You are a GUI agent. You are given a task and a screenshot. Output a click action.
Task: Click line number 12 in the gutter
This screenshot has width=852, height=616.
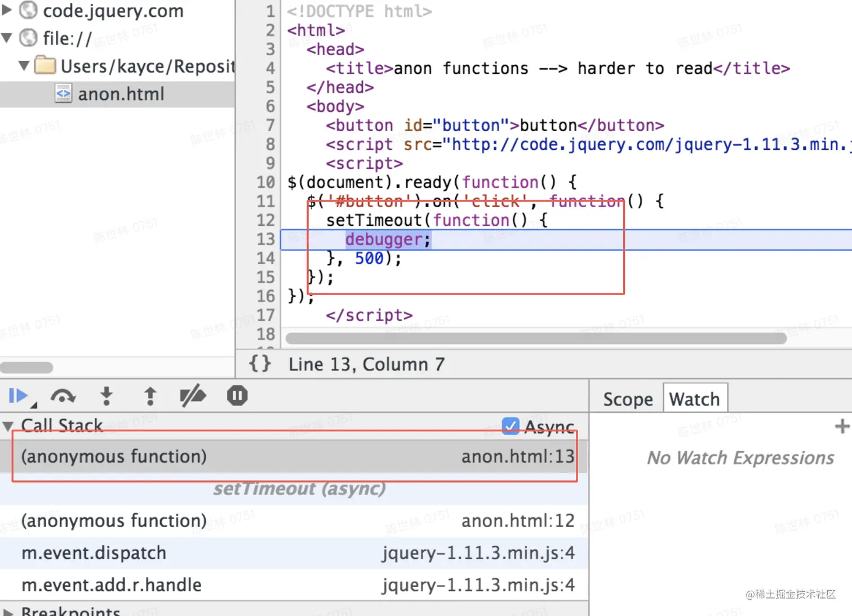(265, 220)
